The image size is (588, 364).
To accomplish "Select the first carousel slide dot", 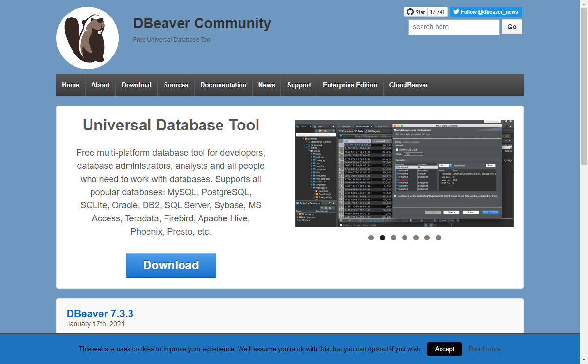I will [x=371, y=238].
